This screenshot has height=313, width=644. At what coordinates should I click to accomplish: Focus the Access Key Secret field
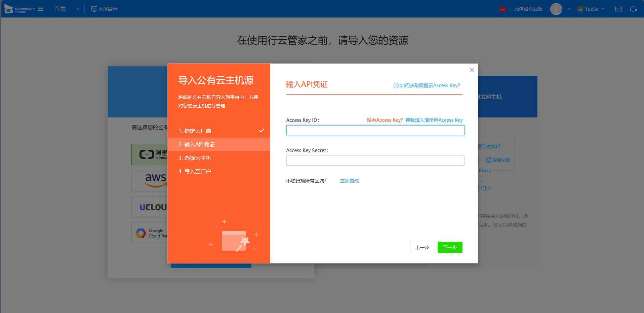(x=375, y=161)
